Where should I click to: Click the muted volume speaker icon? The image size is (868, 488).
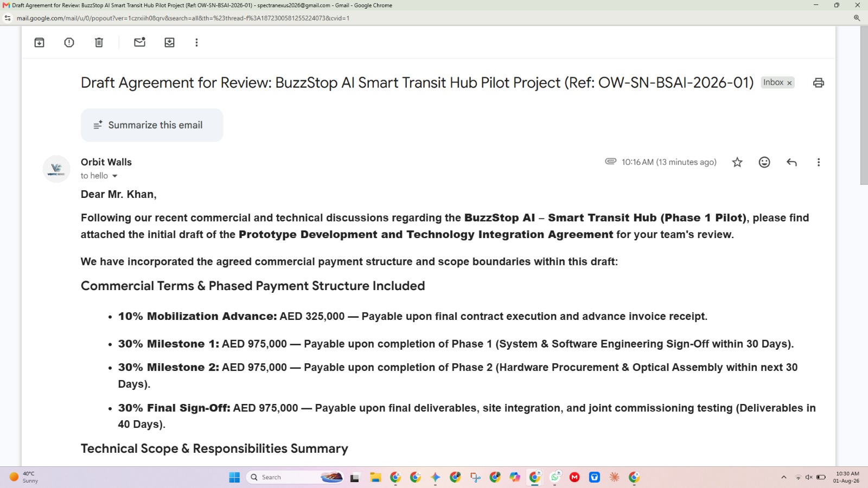tap(809, 477)
